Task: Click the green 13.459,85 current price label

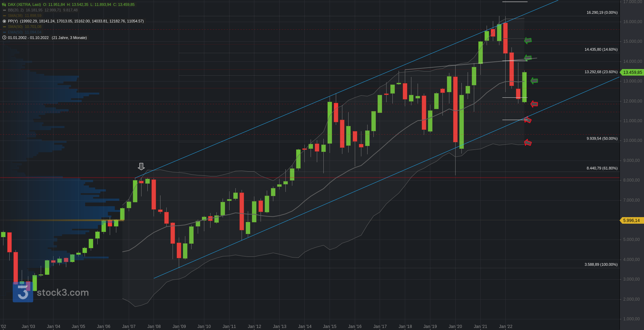Action: click(632, 72)
